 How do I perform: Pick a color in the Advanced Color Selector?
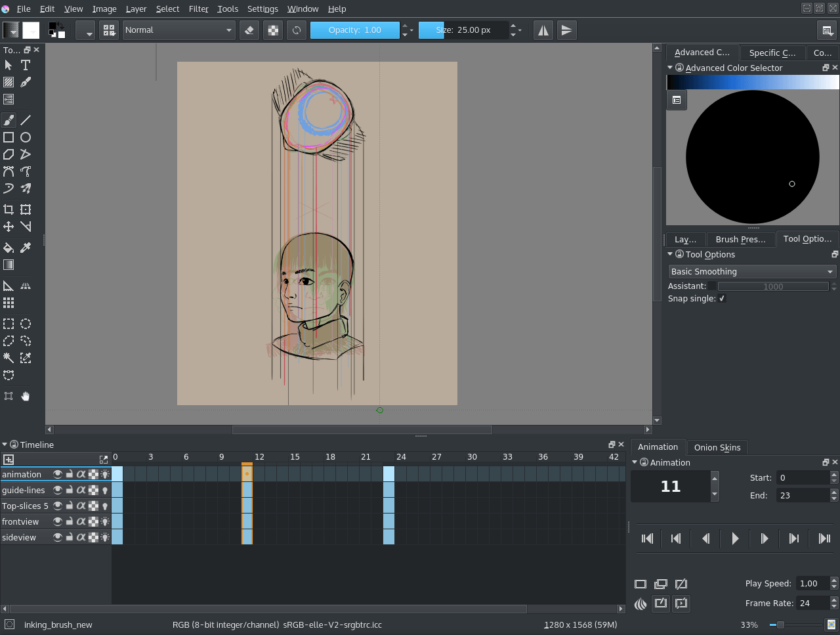[752, 156]
